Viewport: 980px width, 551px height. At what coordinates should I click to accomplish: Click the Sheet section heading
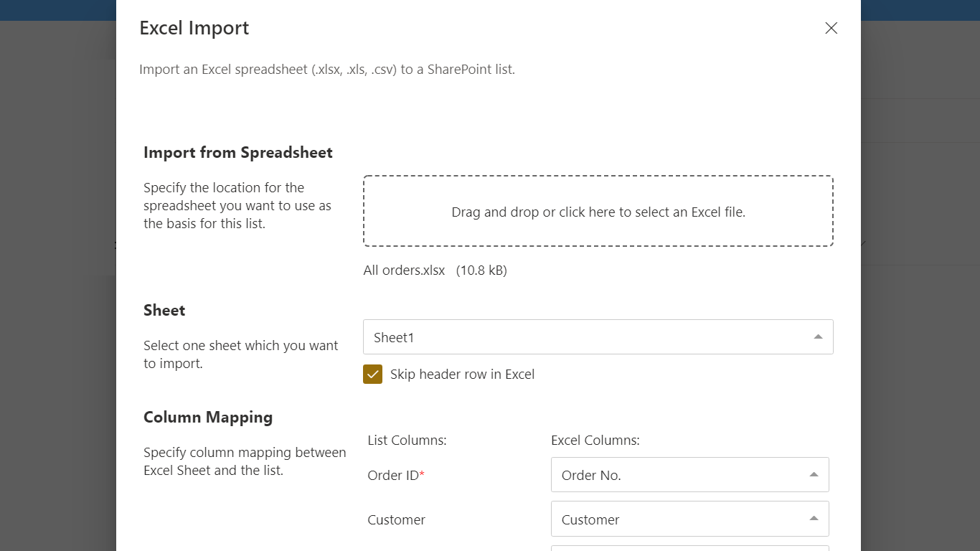(164, 311)
